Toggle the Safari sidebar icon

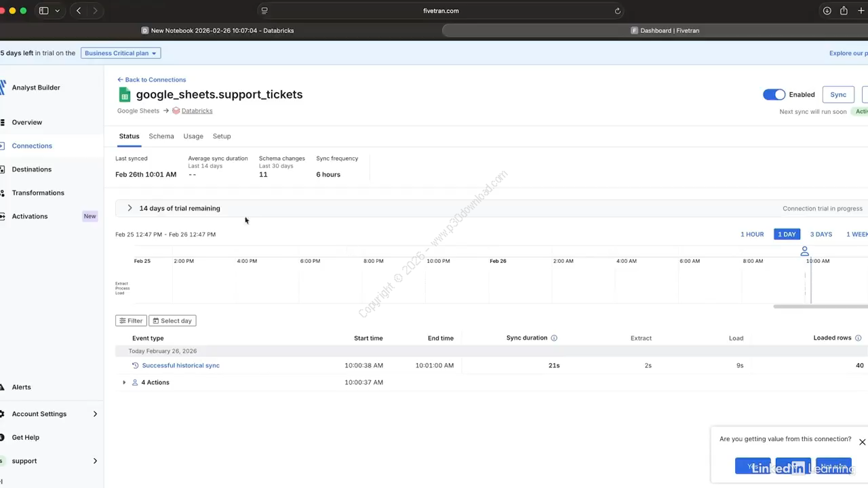pos(43,11)
